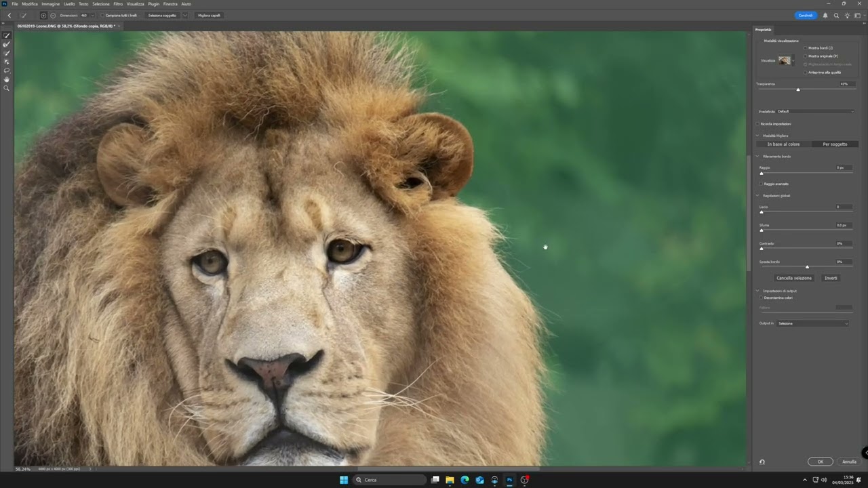Open Microsoft Edge from taskbar
This screenshot has height=488, width=868.
click(465, 480)
